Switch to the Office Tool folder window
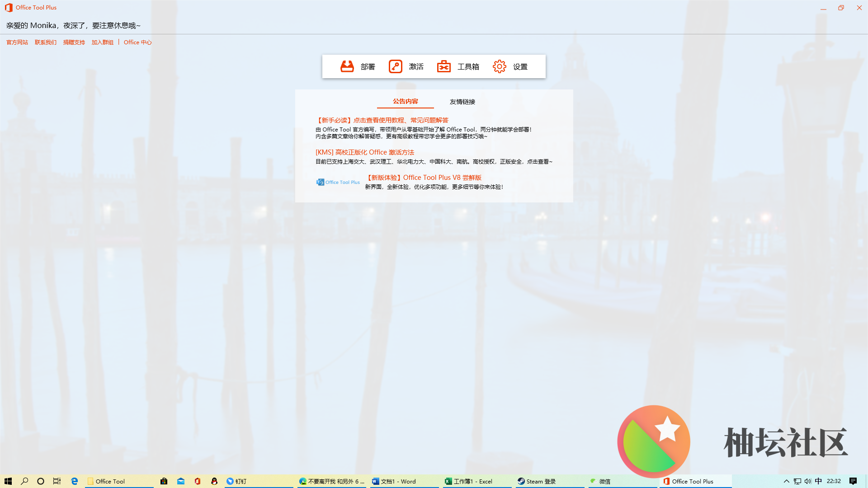 tap(119, 481)
